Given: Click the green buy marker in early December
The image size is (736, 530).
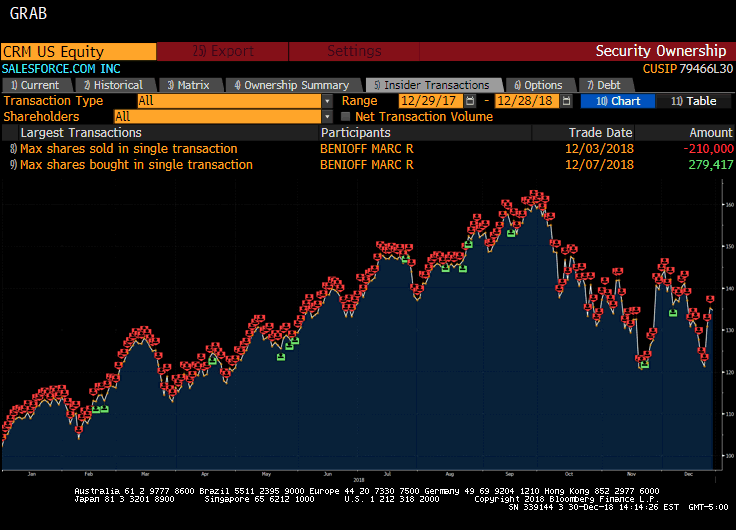Looking at the screenshot, I should [x=673, y=313].
